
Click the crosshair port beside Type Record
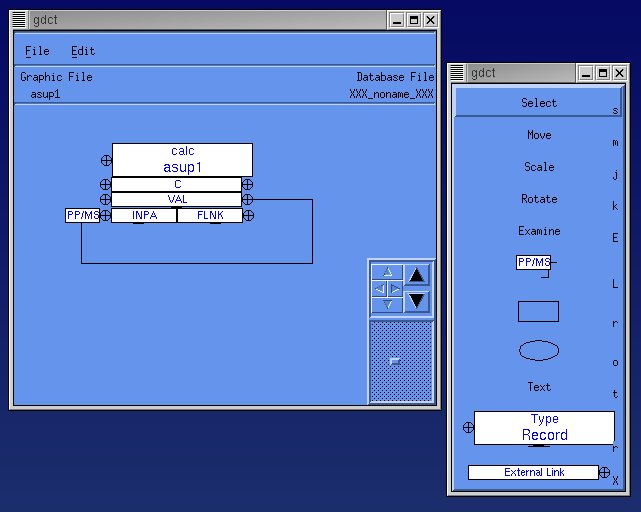click(x=468, y=428)
